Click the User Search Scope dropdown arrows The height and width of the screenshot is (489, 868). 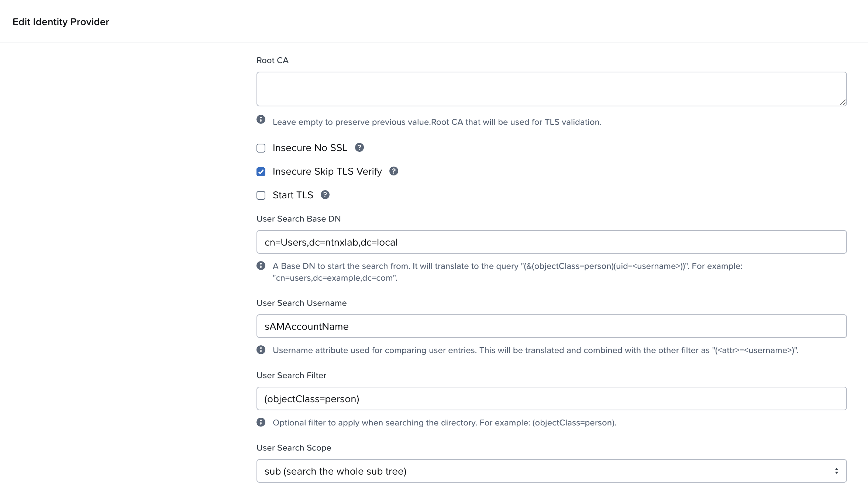tap(836, 471)
